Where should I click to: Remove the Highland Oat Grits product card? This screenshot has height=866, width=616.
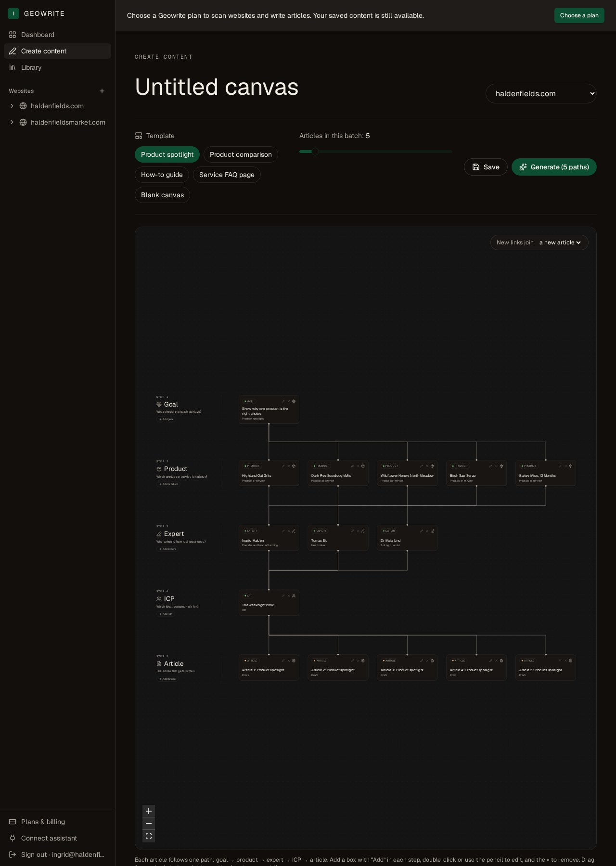(289, 466)
